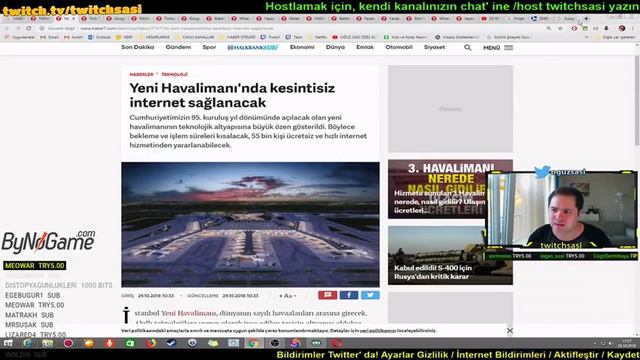
Task: Open the CANLI KANALLAR bookmarks folder
Action: tap(194, 37)
